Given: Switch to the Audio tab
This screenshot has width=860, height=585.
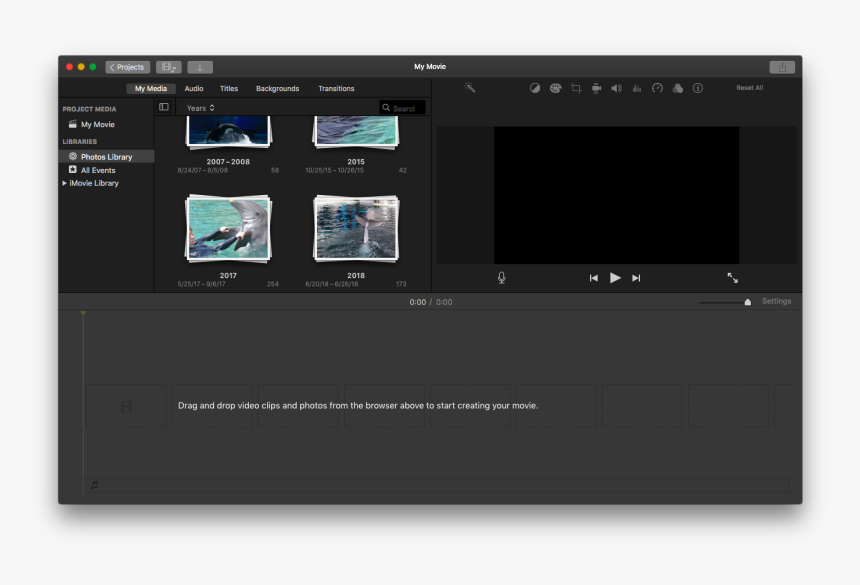Looking at the screenshot, I should (194, 88).
